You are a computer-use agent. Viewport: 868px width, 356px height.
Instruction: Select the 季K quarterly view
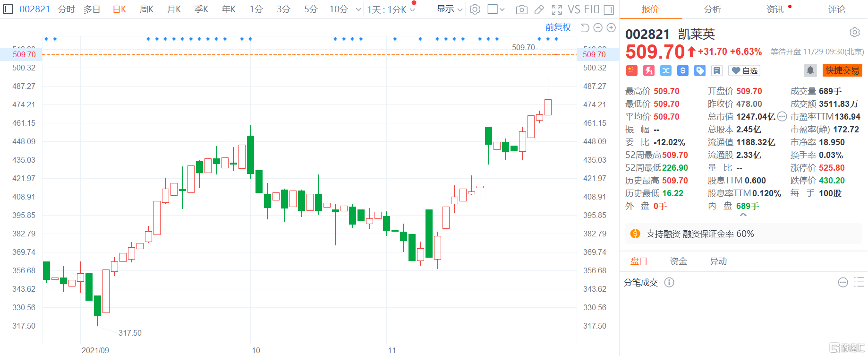click(x=202, y=9)
